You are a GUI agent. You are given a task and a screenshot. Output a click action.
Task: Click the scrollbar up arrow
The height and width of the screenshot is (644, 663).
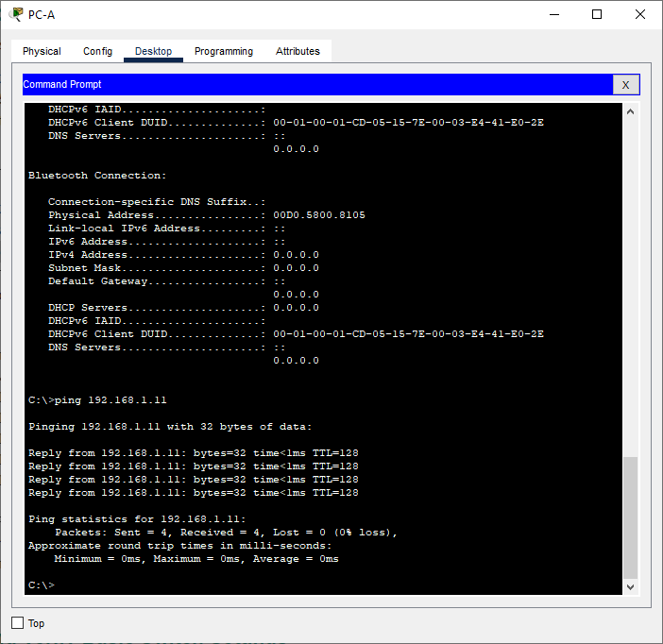click(x=631, y=111)
